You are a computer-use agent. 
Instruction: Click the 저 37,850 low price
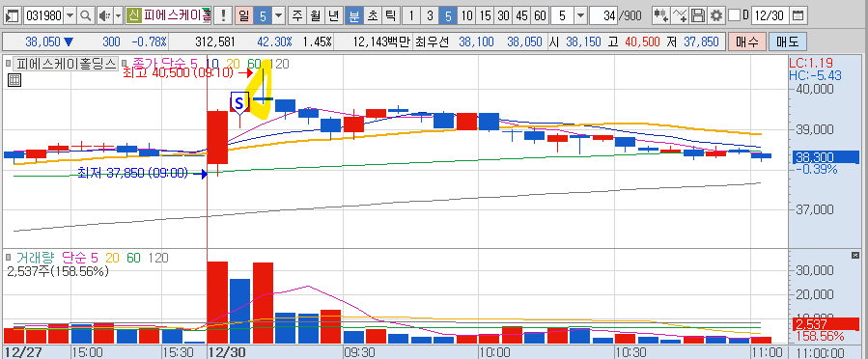[692, 41]
